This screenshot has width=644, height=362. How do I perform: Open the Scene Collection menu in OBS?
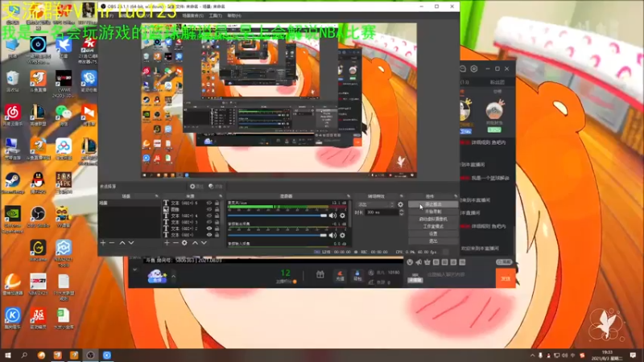coord(192,15)
